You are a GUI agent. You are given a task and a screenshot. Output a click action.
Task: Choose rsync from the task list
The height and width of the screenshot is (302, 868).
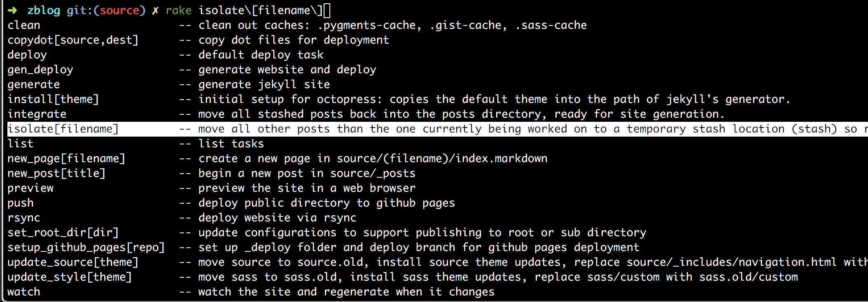(x=24, y=218)
